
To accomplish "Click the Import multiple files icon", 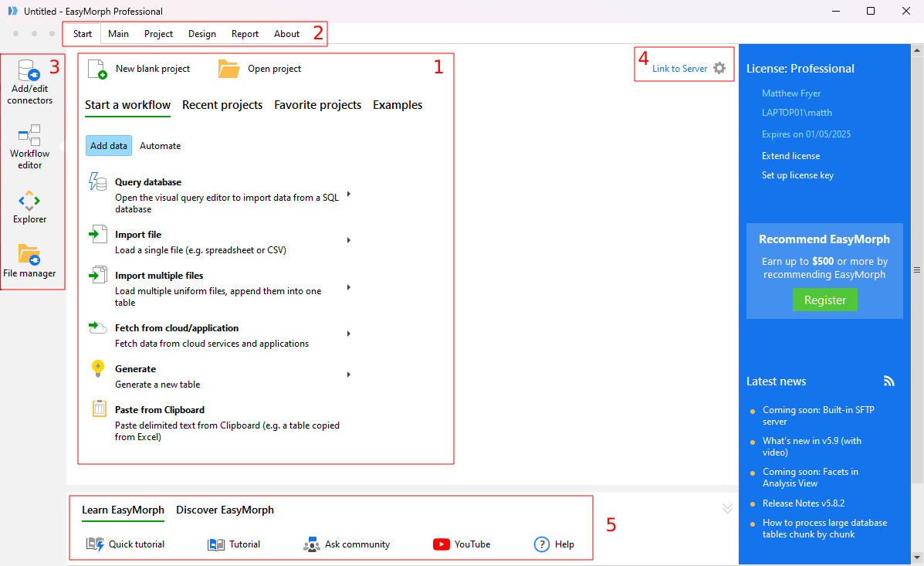I will (x=97, y=275).
